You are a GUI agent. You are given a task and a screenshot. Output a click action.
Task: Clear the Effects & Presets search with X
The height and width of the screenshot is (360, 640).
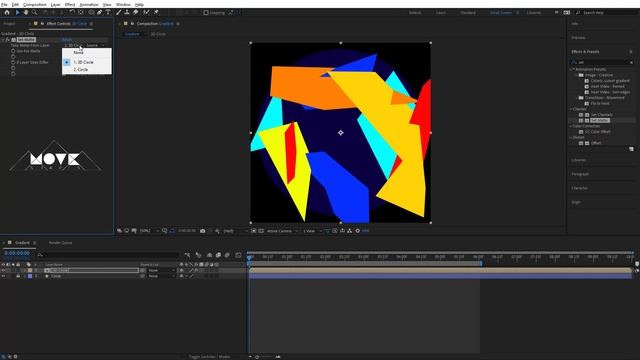click(x=631, y=62)
